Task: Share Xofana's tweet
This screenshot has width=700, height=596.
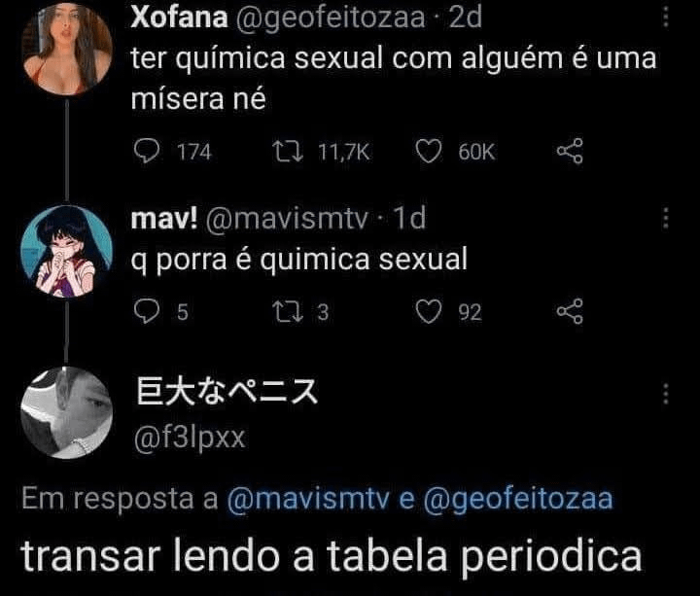Action: 569,152
